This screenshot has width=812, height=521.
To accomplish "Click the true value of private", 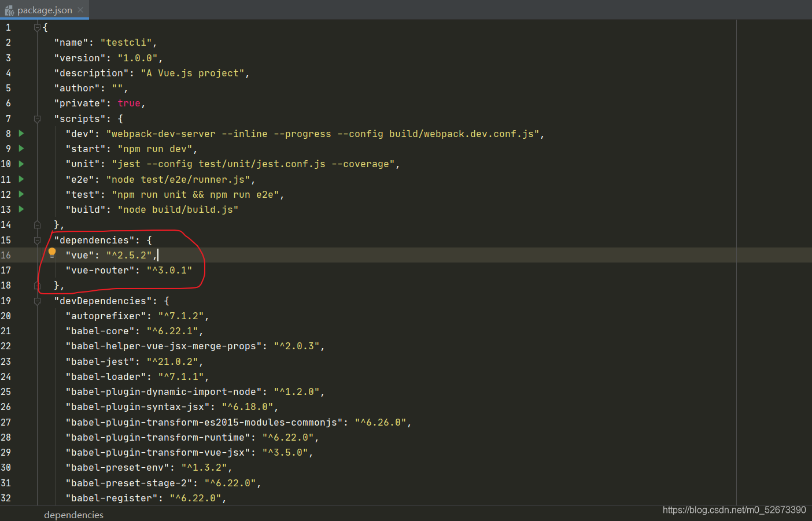I will click(129, 103).
